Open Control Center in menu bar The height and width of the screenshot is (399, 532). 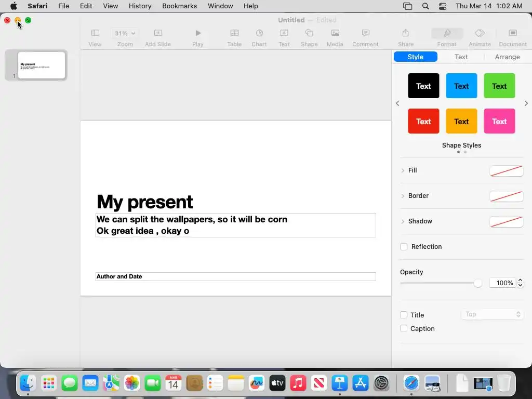pyautogui.click(x=443, y=6)
